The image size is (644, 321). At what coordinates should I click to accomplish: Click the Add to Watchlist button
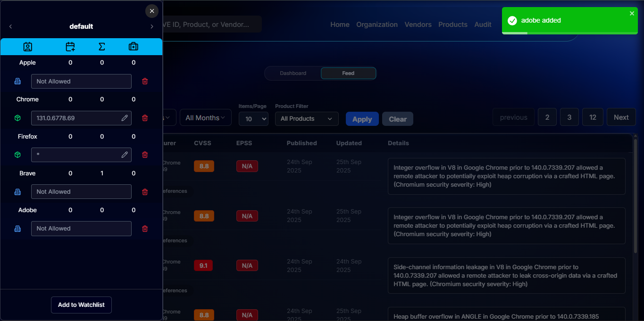[81, 305]
